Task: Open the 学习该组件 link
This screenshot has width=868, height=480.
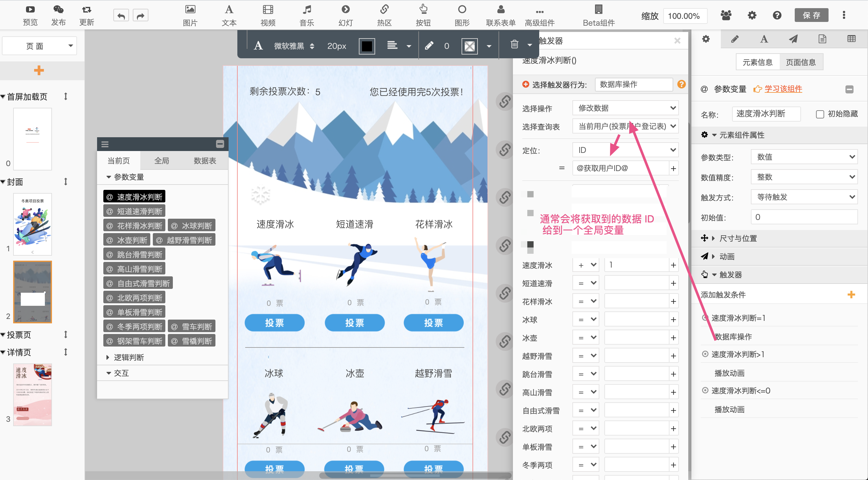Action: 783,89
